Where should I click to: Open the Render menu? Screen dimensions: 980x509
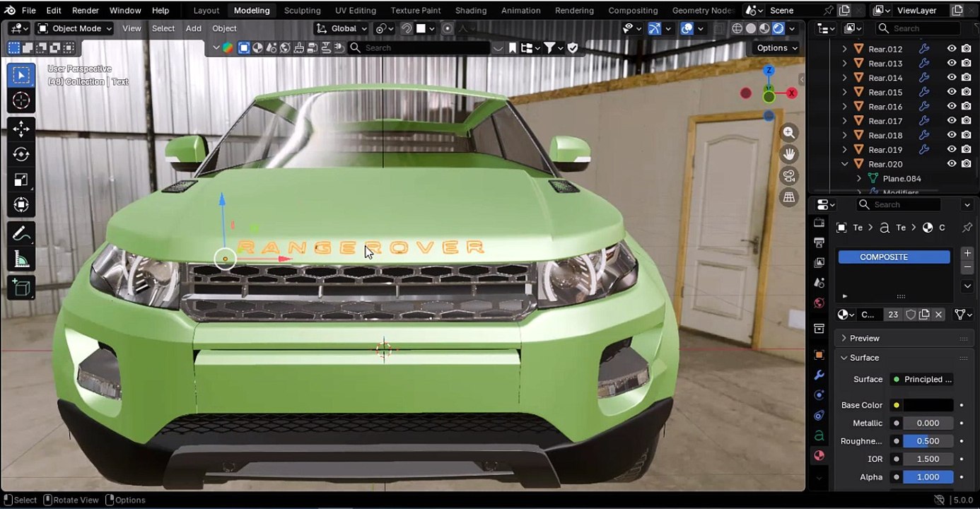click(86, 11)
